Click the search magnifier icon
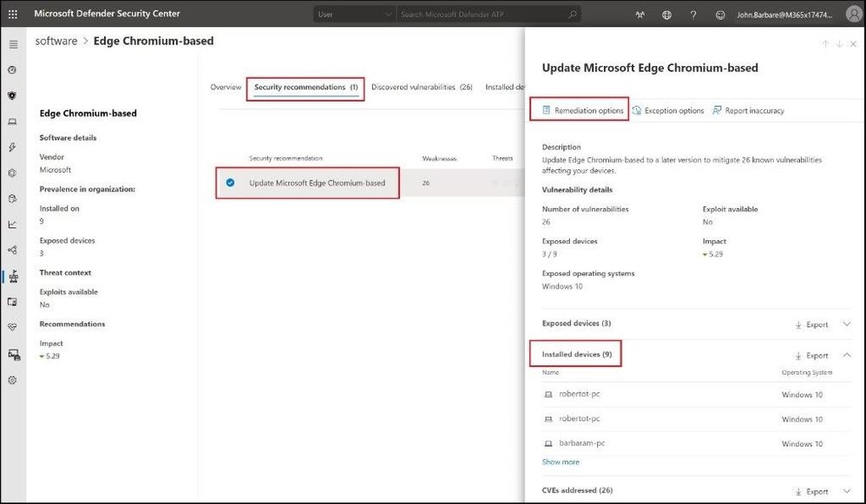The height and width of the screenshot is (504, 866). tap(572, 15)
